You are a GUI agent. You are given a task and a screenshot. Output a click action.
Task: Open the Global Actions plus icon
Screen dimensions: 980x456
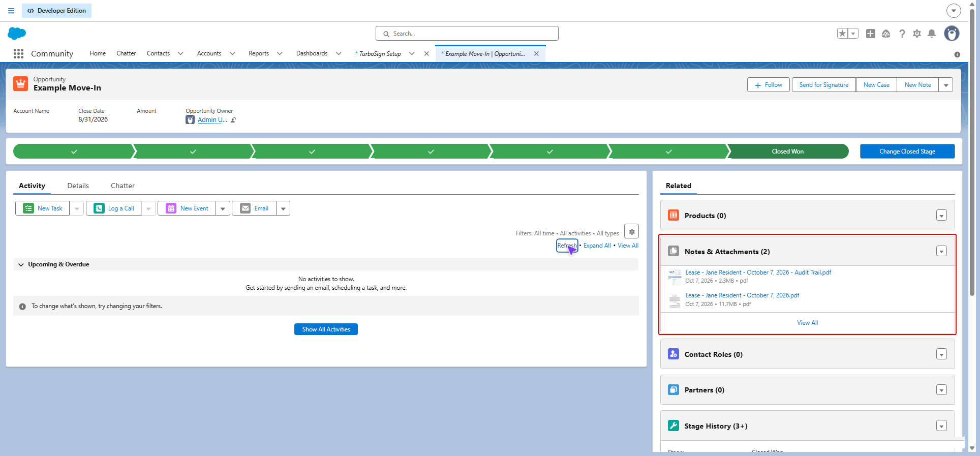871,34
